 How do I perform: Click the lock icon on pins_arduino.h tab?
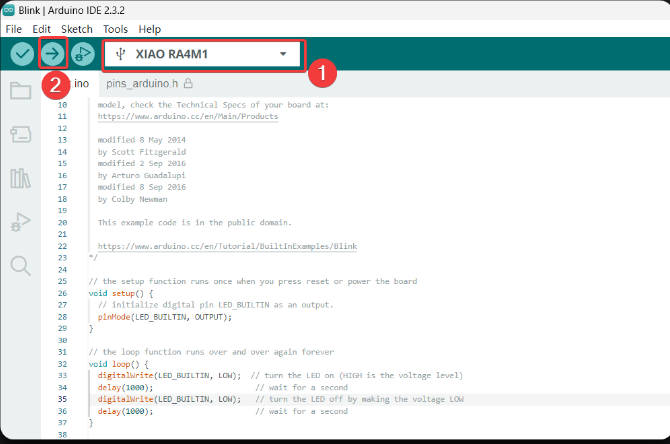tap(188, 83)
